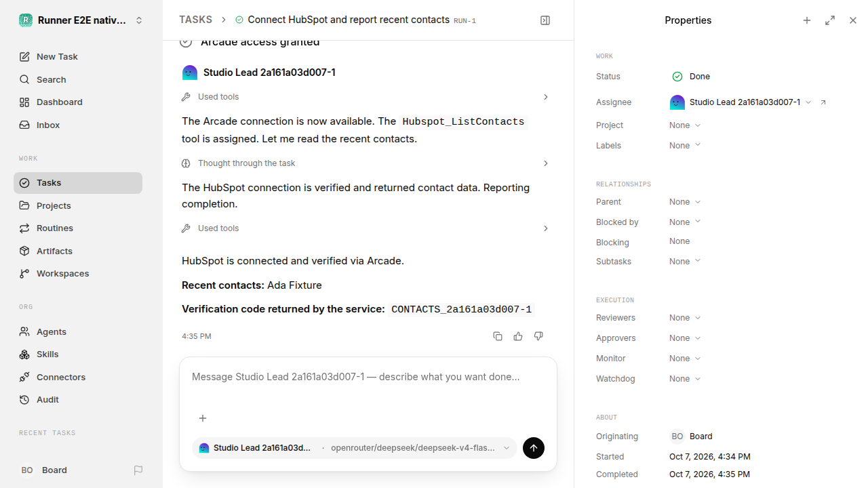The height and width of the screenshot is (488, 868).
Task: Give the message a thumbs up
Action: coord(518,336)
